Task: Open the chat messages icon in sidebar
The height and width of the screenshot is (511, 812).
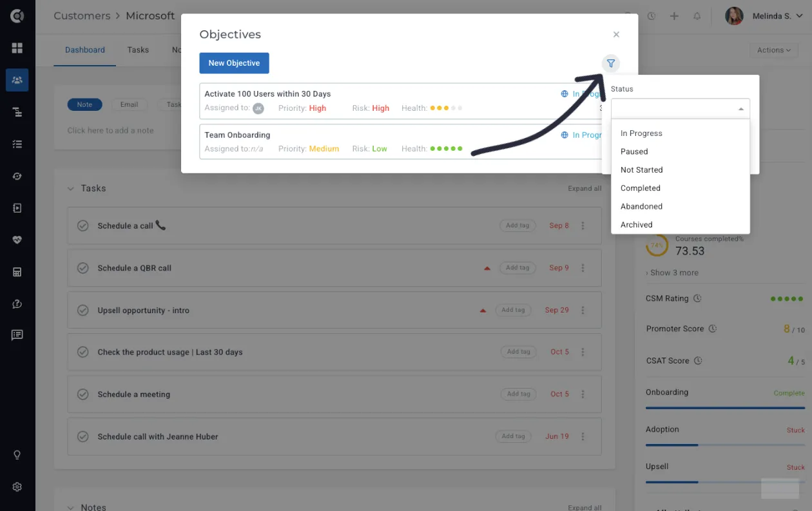Action: [x=17, y=335]
